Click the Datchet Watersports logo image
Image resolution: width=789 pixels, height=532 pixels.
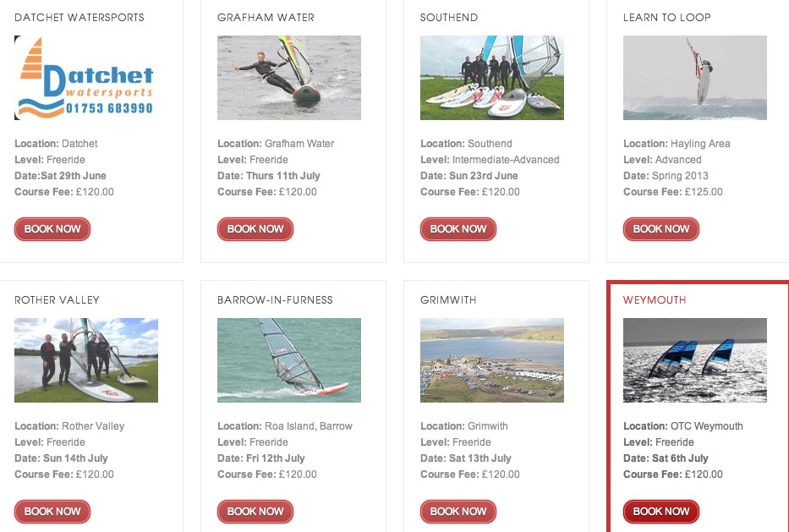(x=86, y=78)
